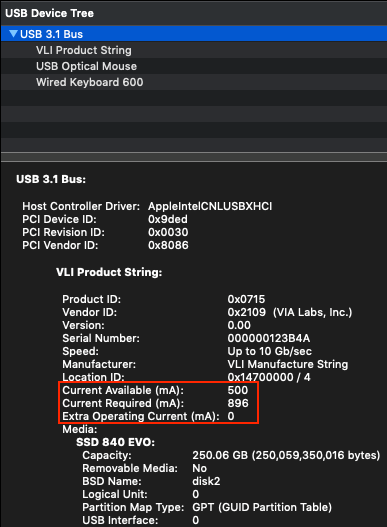
Task: Click the USB Device Tree column header
Action: tap(194, 13)
